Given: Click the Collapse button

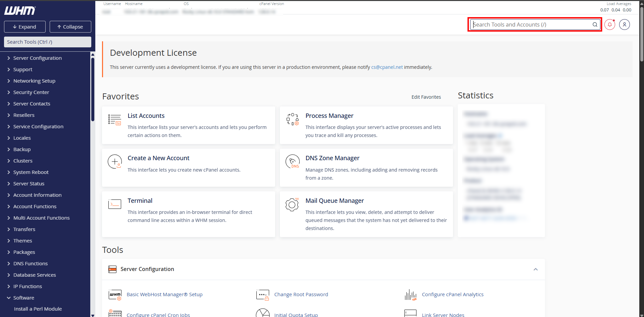Looking at the screenshot, I should pos(70,27).
